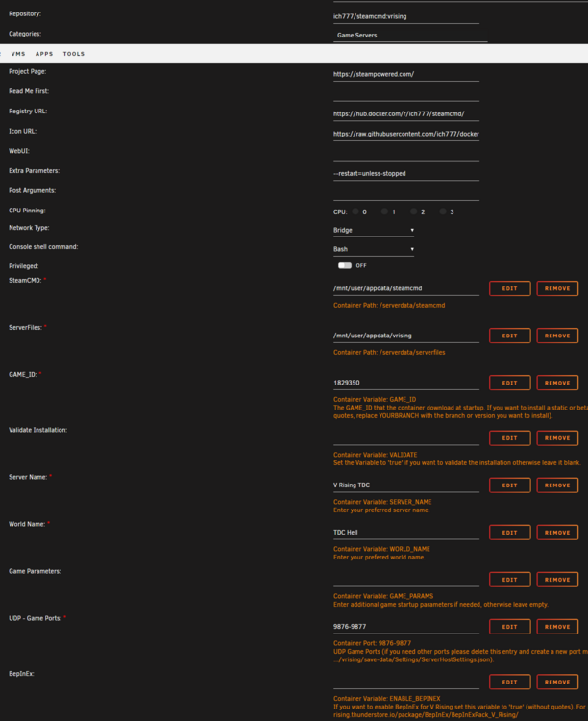The image size is (588, 721).
Task: Focus the SteamCMD host path field
Action: (406, 288)
